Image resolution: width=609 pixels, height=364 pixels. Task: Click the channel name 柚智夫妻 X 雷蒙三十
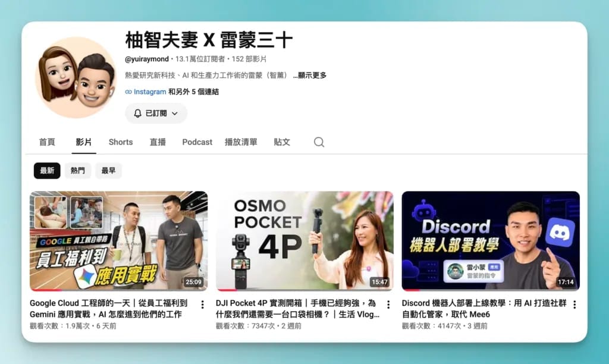coord(209,40)
